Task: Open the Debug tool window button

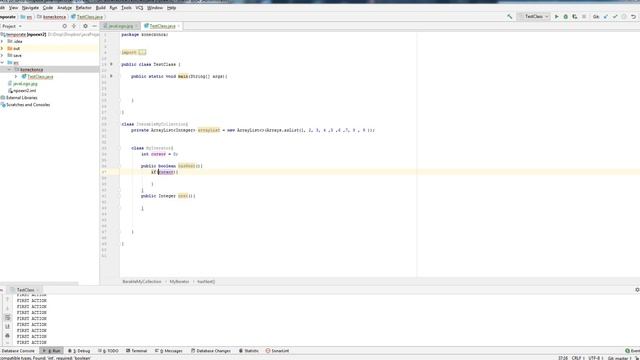Action: (79, 351)
